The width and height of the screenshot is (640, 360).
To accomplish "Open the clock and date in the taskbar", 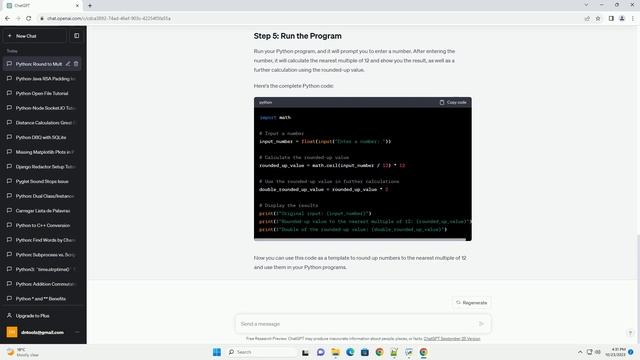I will (616, 352).
